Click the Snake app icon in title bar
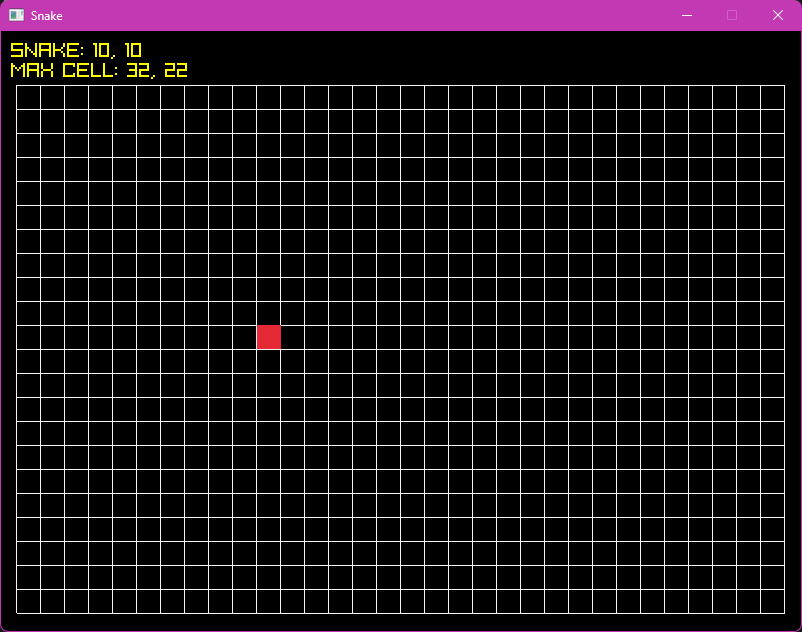The image size is (802, 632). (x=16, y=15)
